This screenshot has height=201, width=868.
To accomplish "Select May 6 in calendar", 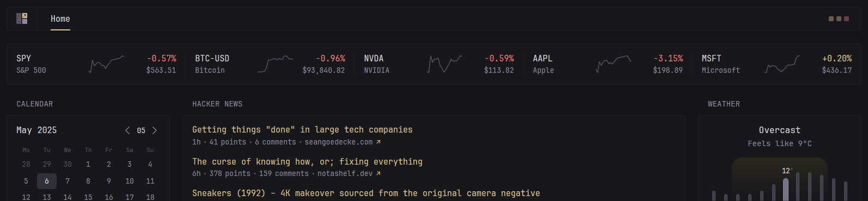I will coord(47,181).
